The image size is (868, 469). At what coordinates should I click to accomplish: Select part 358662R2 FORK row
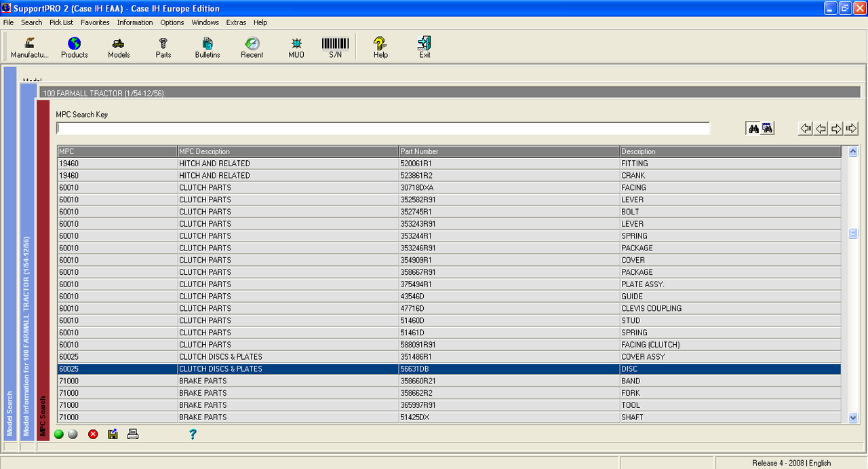(449, 393)
